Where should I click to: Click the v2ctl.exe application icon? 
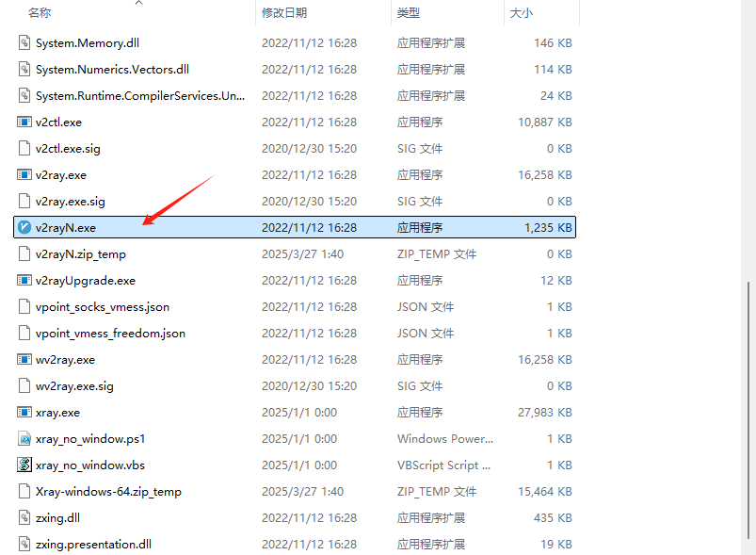[x=24, y=122]
